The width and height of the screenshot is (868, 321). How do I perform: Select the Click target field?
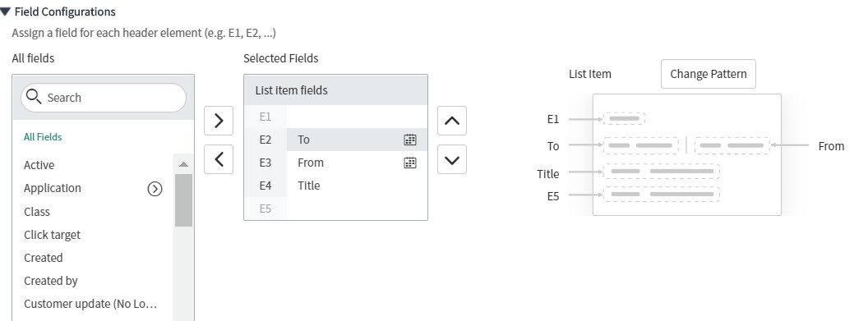(93, 235)
